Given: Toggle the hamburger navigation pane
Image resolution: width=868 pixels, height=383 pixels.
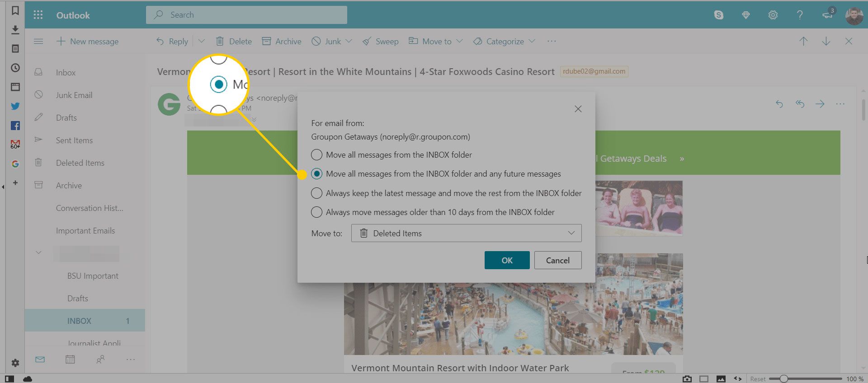Looking at the screenshot, I should (38, 41).
